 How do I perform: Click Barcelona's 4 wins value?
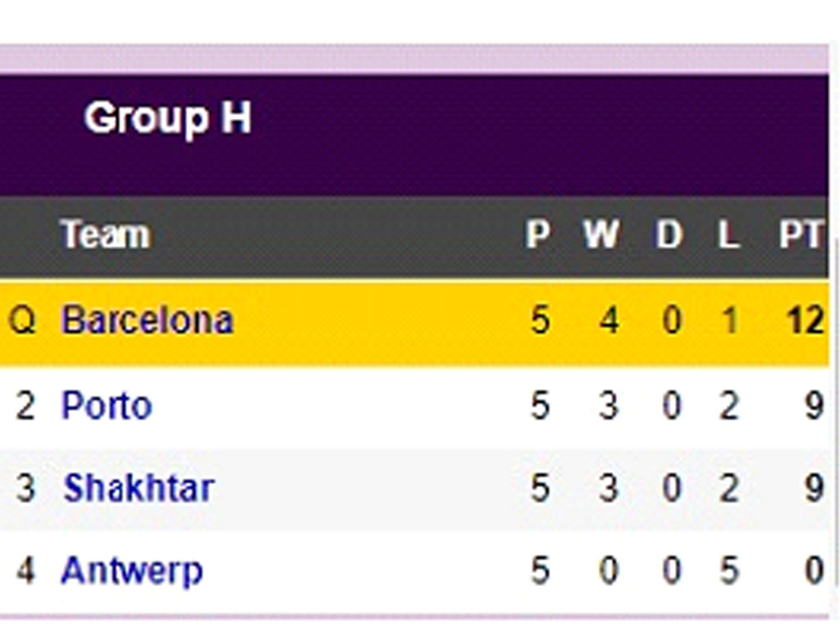point(609,321)
